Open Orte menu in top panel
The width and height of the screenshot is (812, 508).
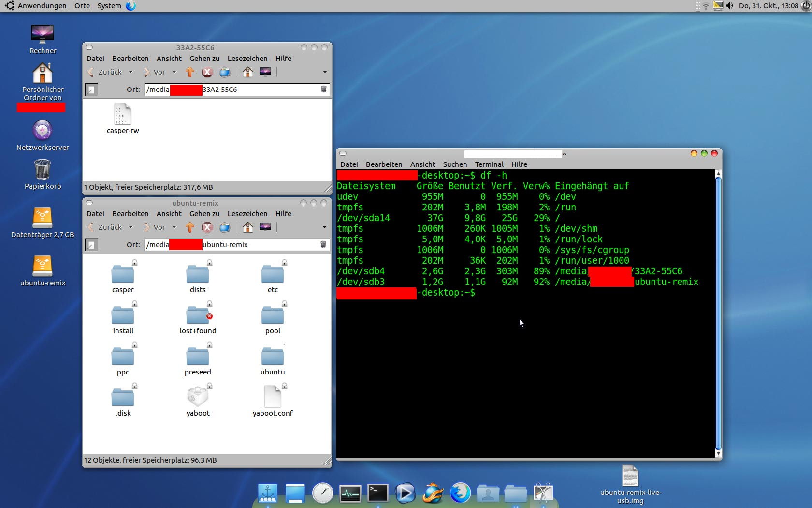pyautogui.click(x=82, y=6)
